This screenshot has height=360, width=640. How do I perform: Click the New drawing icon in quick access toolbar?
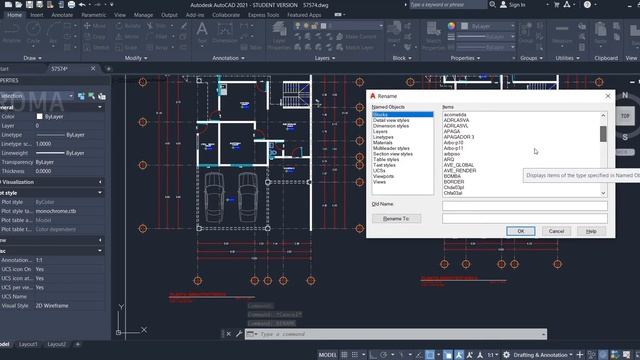(8, 4)
